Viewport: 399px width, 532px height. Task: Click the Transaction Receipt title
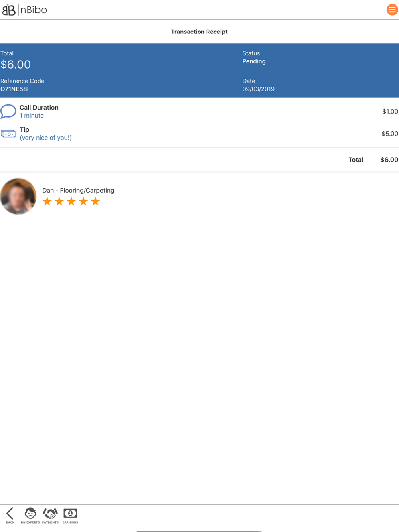point(199,32)
